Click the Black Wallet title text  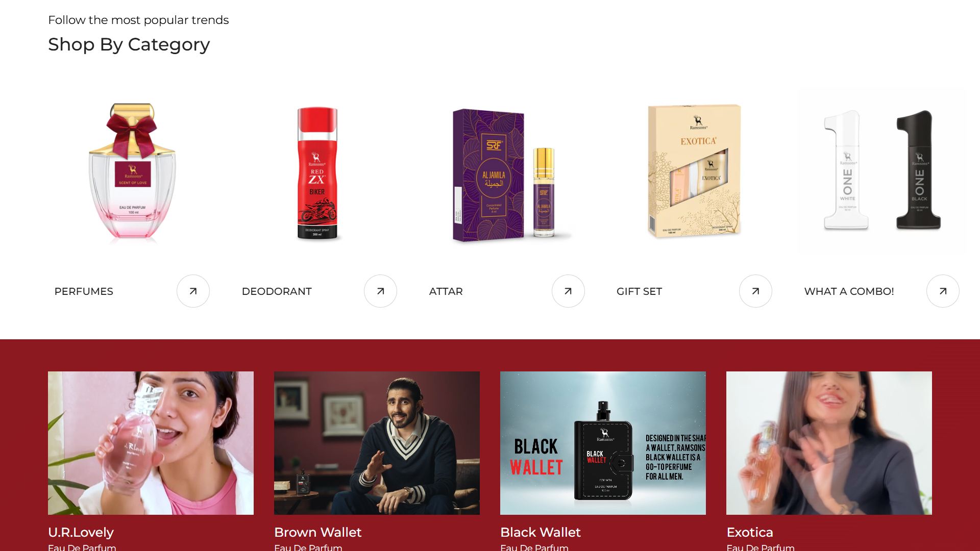point(541,532)
